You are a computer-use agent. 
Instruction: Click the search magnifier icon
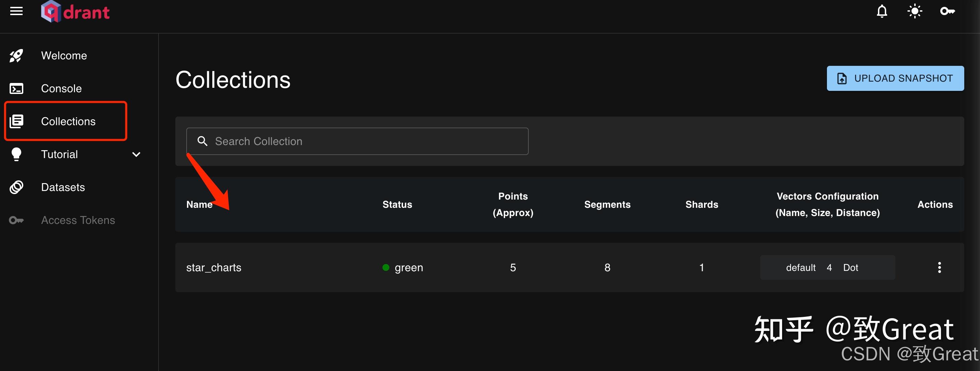[x=202, y=141]
